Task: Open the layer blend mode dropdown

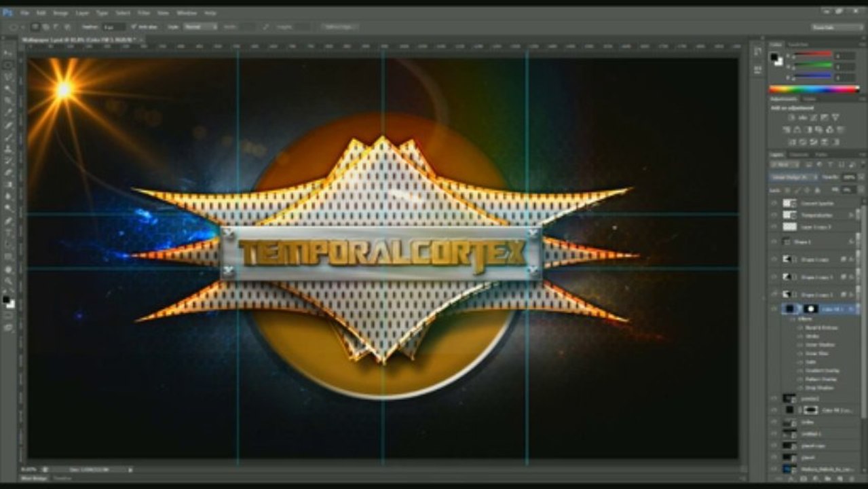Action: click(x=794, y=177)
